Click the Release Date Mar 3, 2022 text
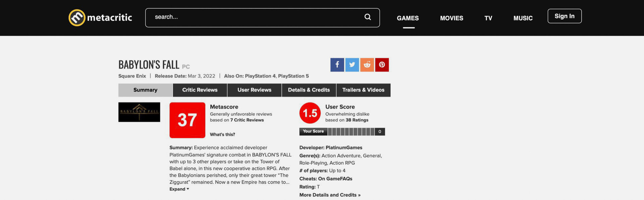The width and height of the screenshot is (644, 200). pos(185,76)
